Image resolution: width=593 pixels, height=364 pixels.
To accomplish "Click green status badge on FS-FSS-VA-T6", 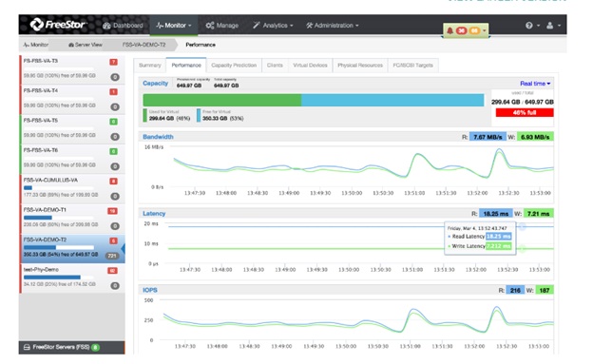I will (x=113, y=151).
